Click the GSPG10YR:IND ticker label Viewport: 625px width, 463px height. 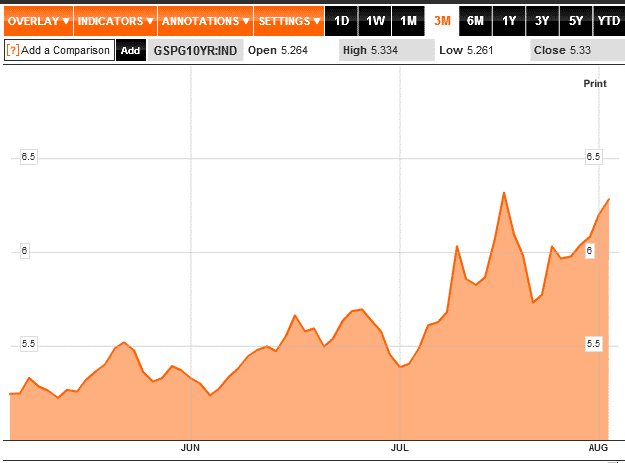pyautogui.click(x=194, y=50)
